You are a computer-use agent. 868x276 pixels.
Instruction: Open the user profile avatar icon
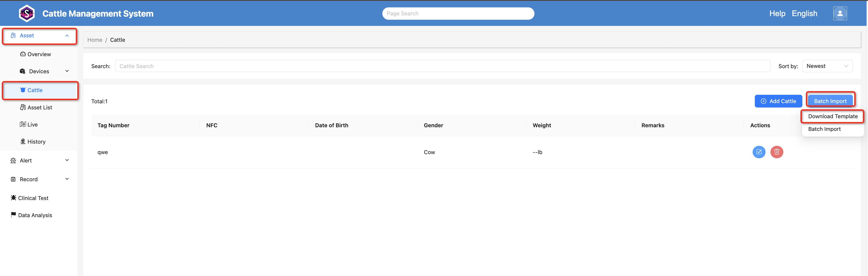click(840, 13)
